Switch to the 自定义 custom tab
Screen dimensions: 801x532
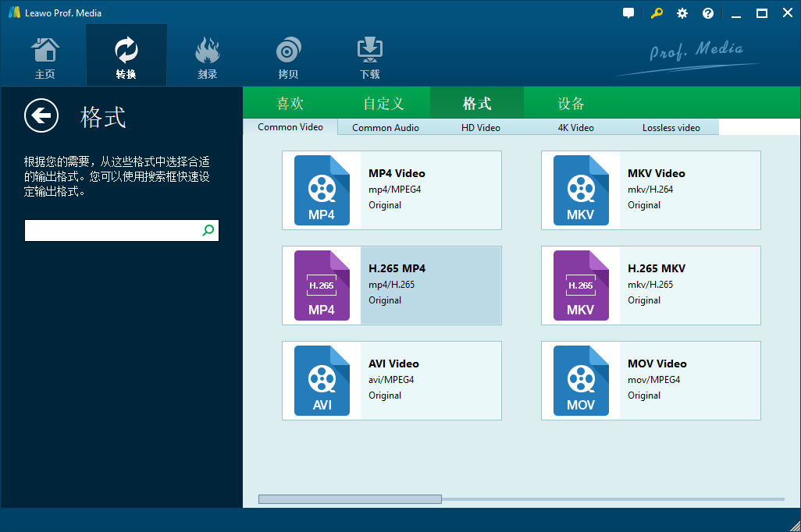tap(383, 103)
